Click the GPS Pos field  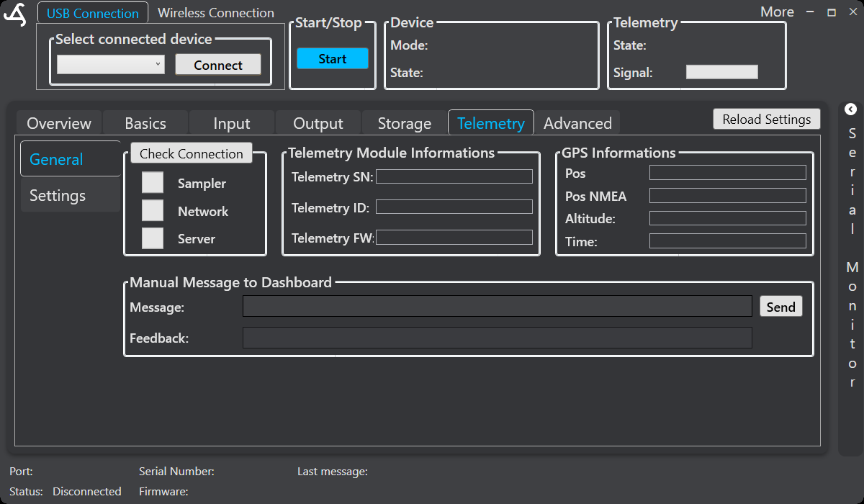[728, 172]
